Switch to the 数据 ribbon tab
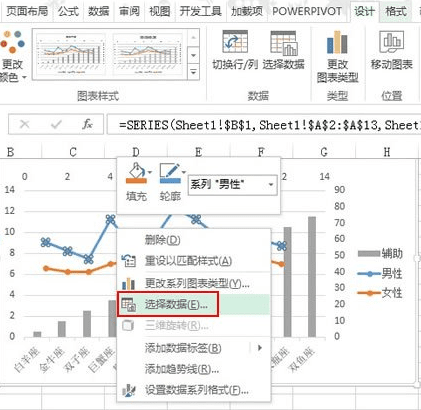Image resolution: width=421 pixels, height=410 pixels. point(98,11)
